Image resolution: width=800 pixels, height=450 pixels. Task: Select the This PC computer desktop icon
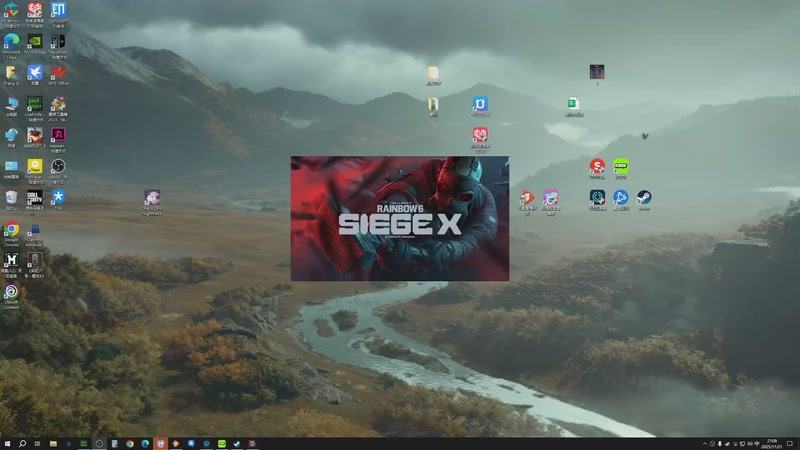coord(11,104)
